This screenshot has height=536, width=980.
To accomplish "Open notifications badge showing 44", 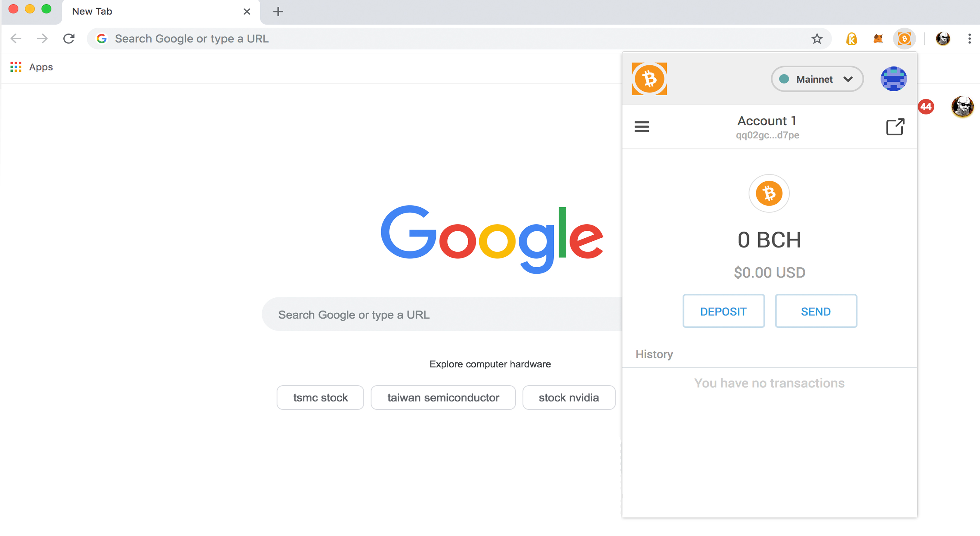I will coord(925,107).
